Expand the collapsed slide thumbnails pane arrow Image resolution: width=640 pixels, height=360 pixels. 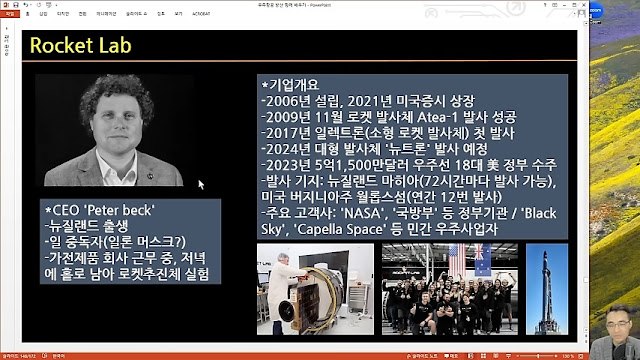point(7,29)
